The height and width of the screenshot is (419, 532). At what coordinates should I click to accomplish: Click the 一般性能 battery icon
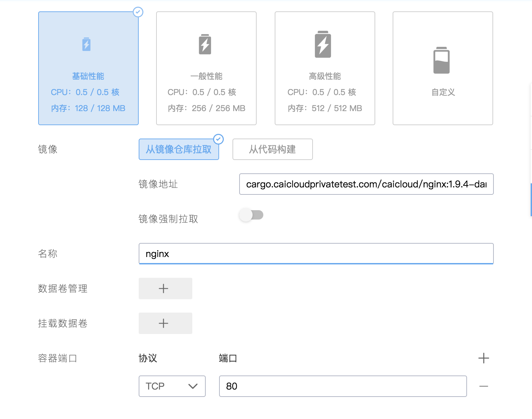(205, 44)
